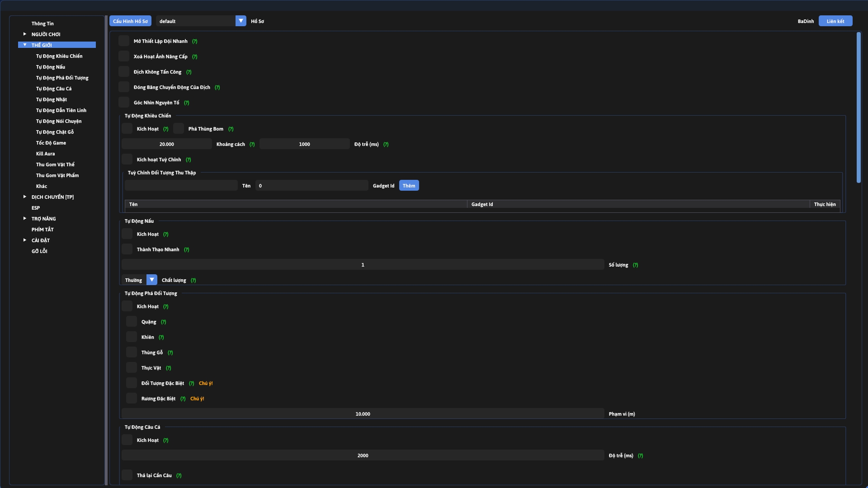This screenshot has width=868, height=488.
Task: Open the PHÍM TẮT menu item
Action: (x=42, y=230)
